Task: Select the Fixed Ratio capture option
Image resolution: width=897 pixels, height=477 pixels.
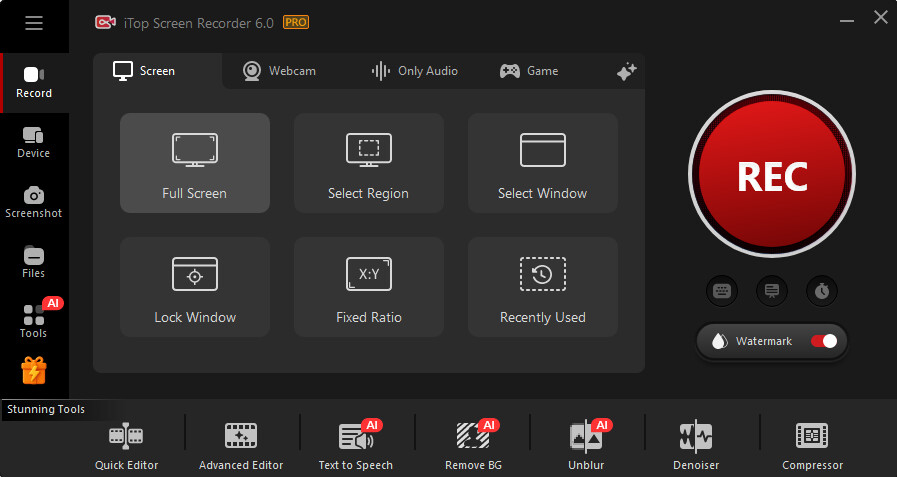Action: (x=368, y=287)
